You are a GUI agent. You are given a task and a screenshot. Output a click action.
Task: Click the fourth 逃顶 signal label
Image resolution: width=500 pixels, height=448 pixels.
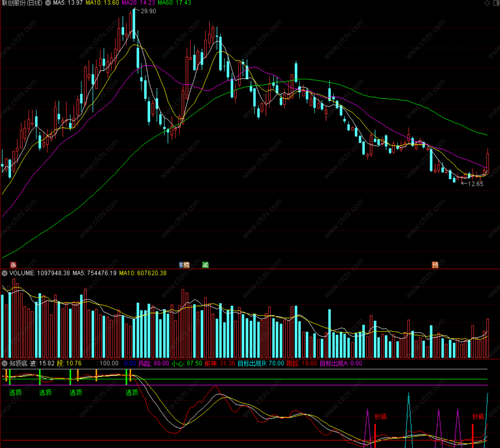coord(132,393)
